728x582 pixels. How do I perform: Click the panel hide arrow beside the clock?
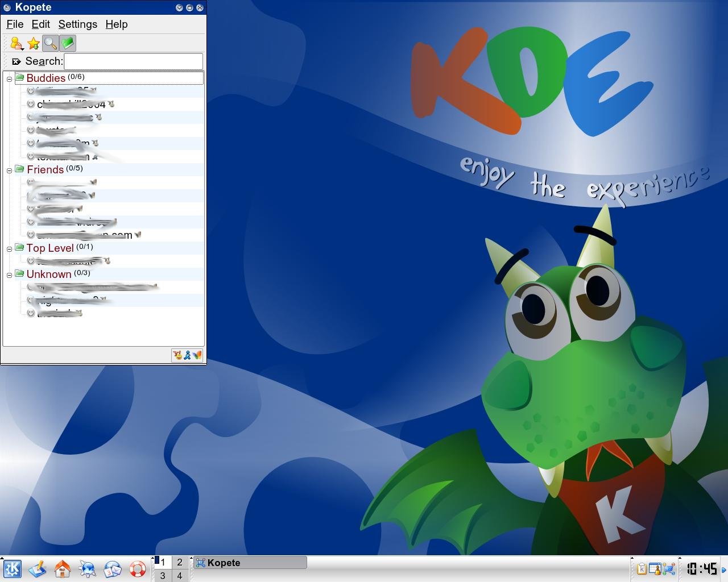(x=724, y=569)
